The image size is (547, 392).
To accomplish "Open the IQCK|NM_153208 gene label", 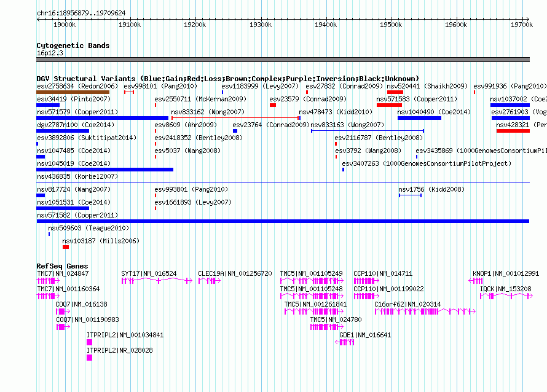I will click(506, 289).
